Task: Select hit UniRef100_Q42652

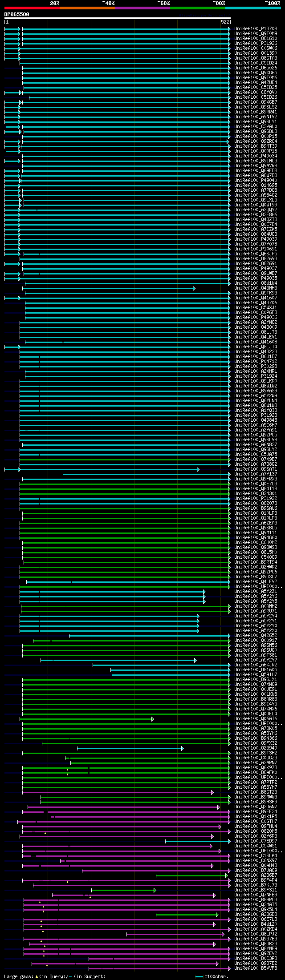Action: coord(256,636)
